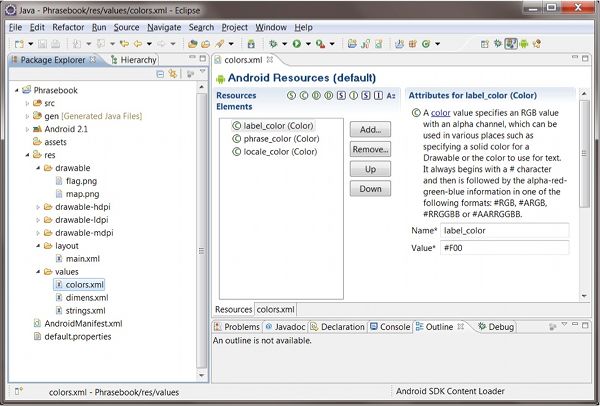
Task: Click the Back navigation yellow arrow
Action: tap(138, 44)
